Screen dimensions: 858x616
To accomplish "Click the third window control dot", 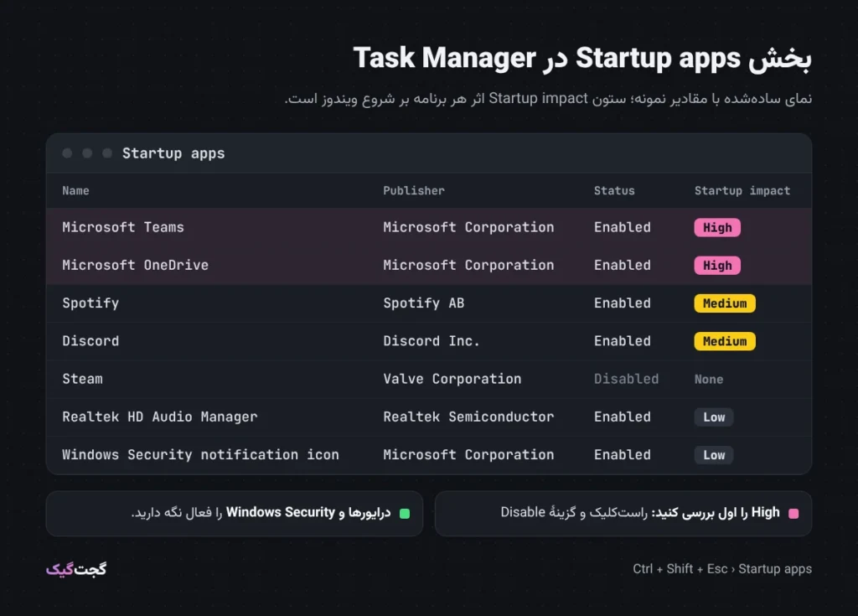I will (107, 153).
